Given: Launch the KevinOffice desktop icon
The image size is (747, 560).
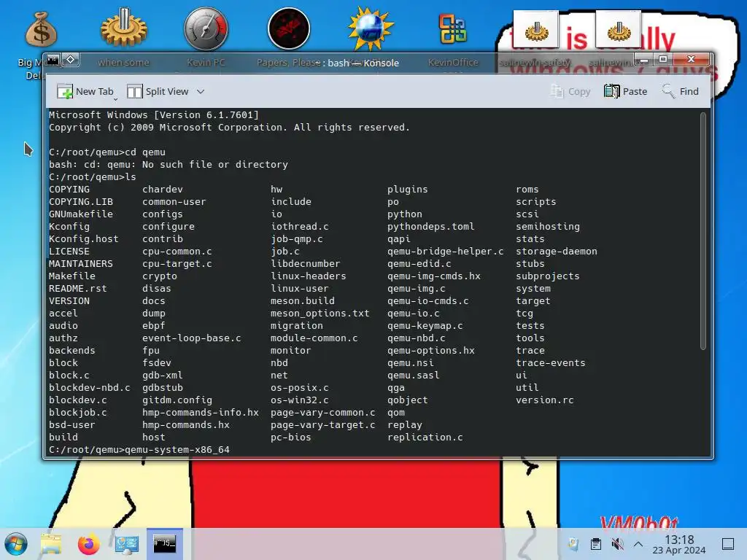Looking at the screenshot, I should pyautogui.click(x=452, y=29).
